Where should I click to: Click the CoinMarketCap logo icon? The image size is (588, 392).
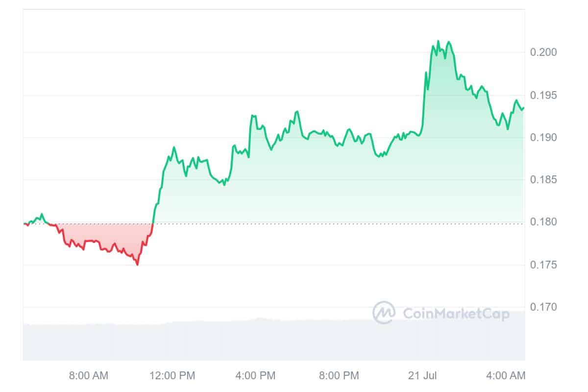(x=384, y=313)
